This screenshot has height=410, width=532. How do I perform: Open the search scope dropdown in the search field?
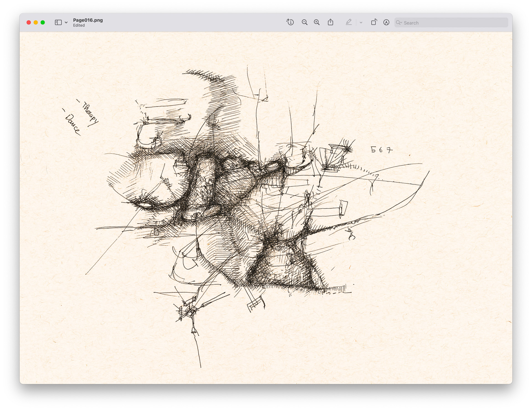(399, 22)
